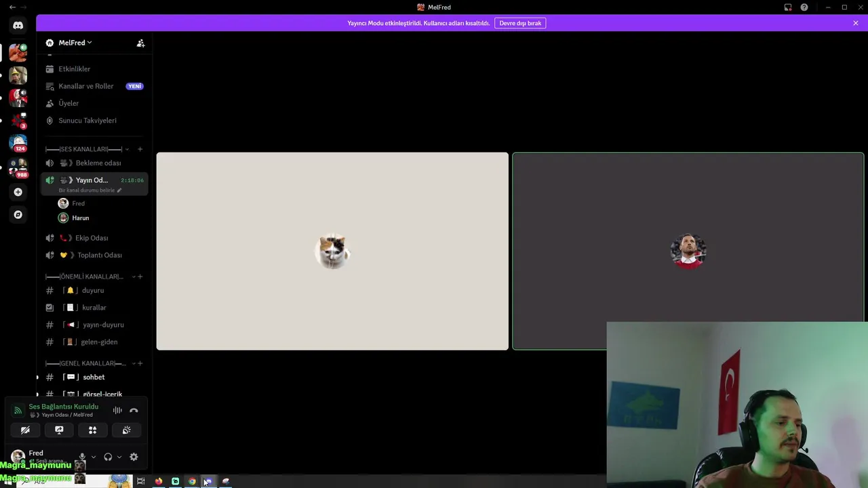Open the activities launcher icon
The image size is (868, 488).
(x=92, y=430)
